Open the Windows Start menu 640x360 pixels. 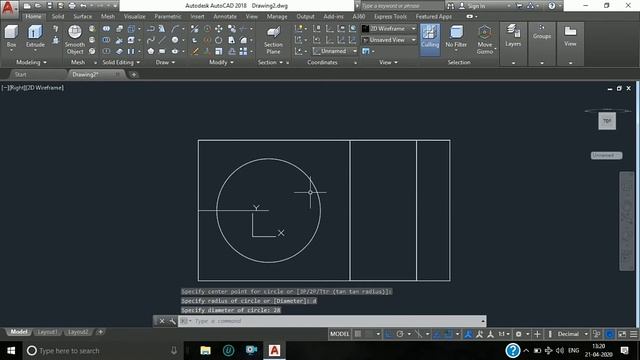(x=11, y=351)
